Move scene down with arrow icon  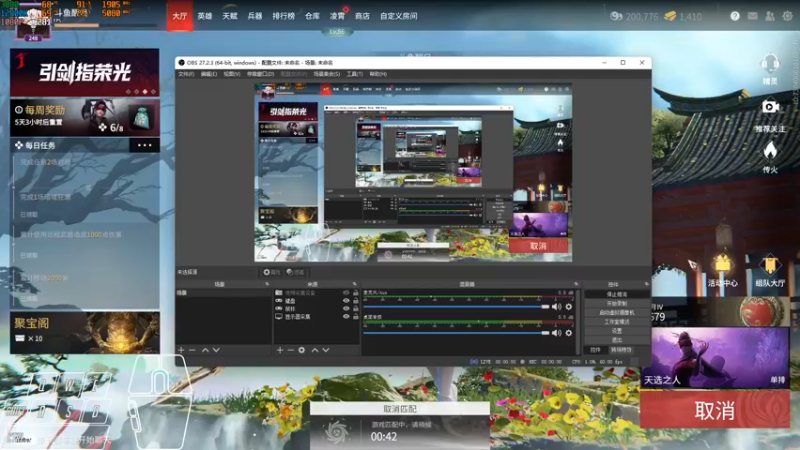(x=216, y=350)
